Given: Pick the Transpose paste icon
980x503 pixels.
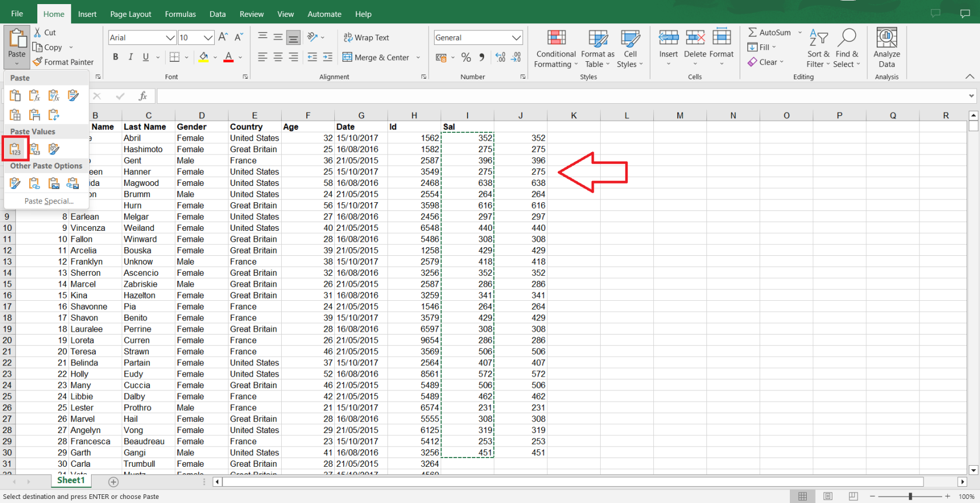Looking at the screenshot, I should coord(54,115).
